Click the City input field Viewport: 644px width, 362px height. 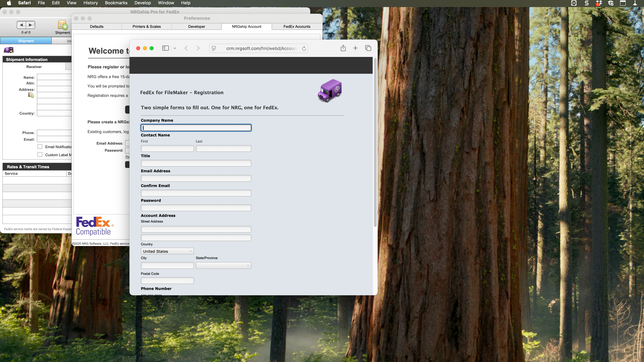(x=167, y=265)
